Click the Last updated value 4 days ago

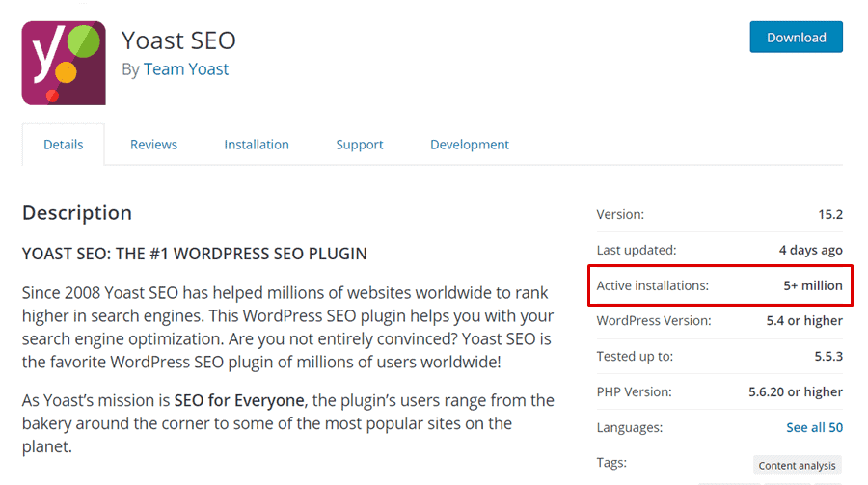810,251
